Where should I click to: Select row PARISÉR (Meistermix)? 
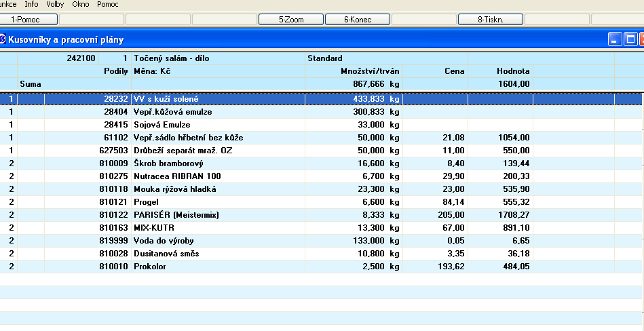[320, 215]
